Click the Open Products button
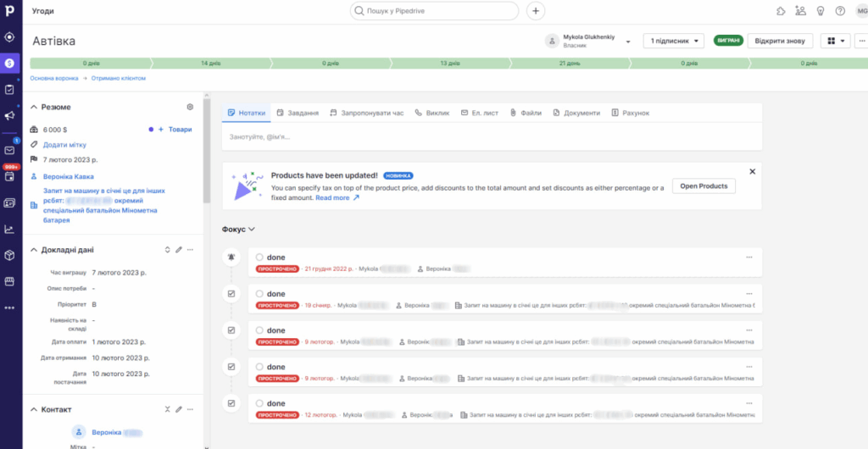 click(x=703, y=186)
